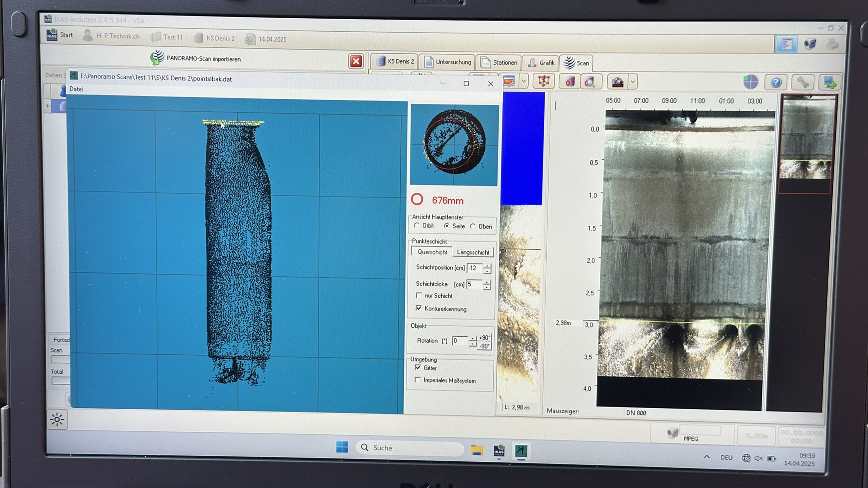Click the brightness sun icon bottom left
This screenshot has height=488, width=868.
57,419
